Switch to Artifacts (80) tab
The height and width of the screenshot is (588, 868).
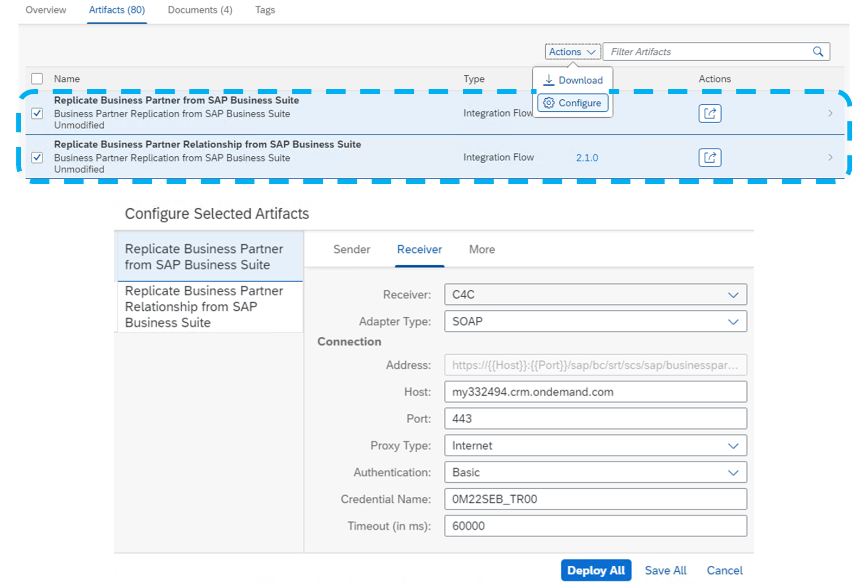tap(117, 10)
